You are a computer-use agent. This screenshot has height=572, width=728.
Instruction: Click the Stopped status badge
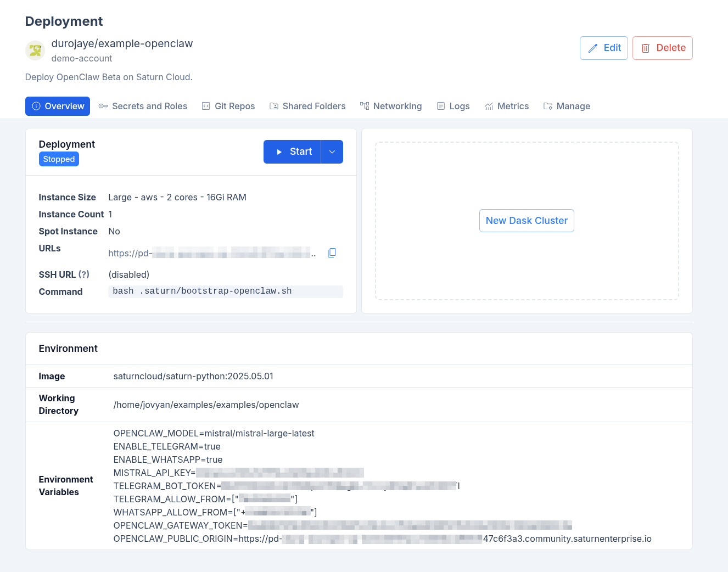[x=59, y=159]
